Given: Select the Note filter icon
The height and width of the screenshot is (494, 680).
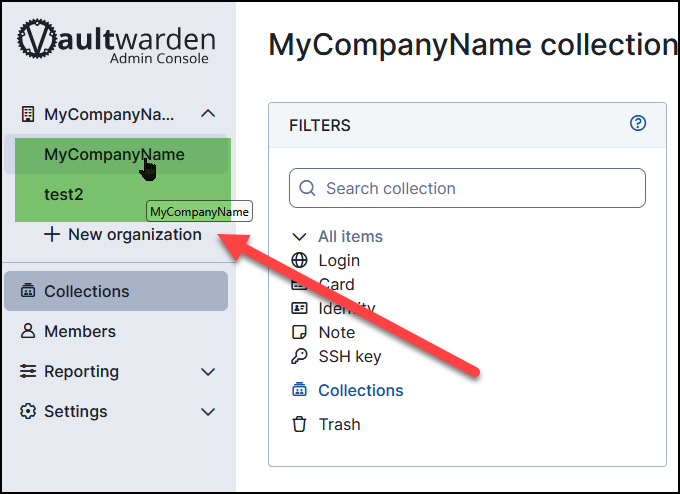Looking at the screenshot, I should pos(299,332).
